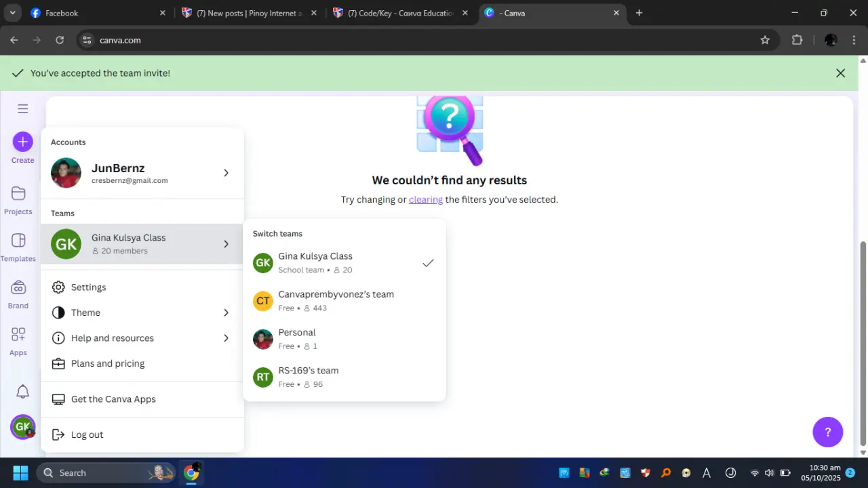The width and height of the screenshot is (868, 488).
Task: Select Get the Canva Apps
Action: 141,399
